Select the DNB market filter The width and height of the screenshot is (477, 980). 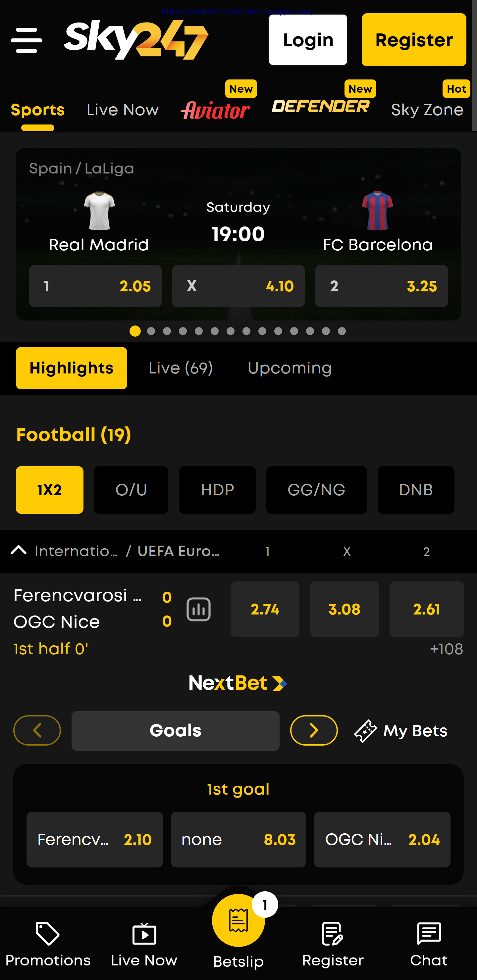[416, 490]
